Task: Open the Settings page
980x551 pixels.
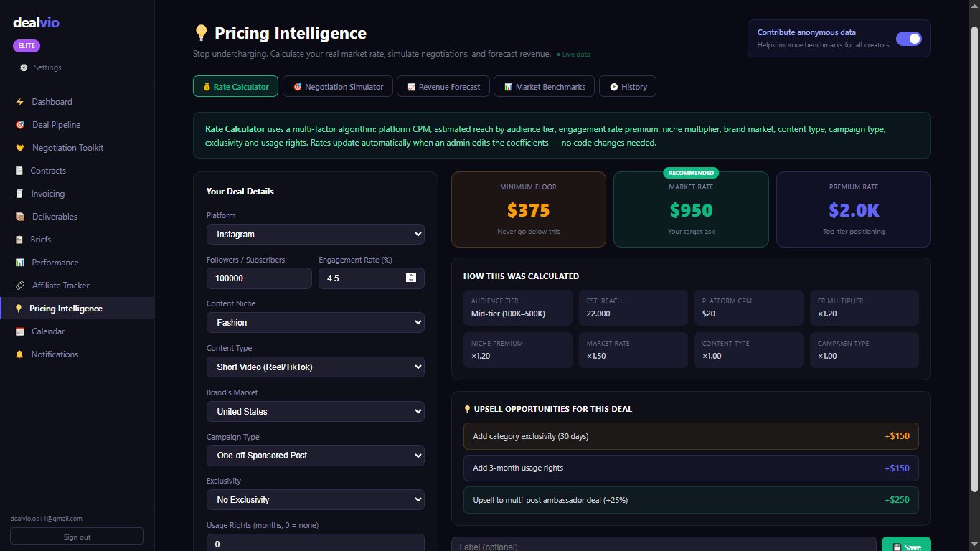Action: tap(47, 67)
